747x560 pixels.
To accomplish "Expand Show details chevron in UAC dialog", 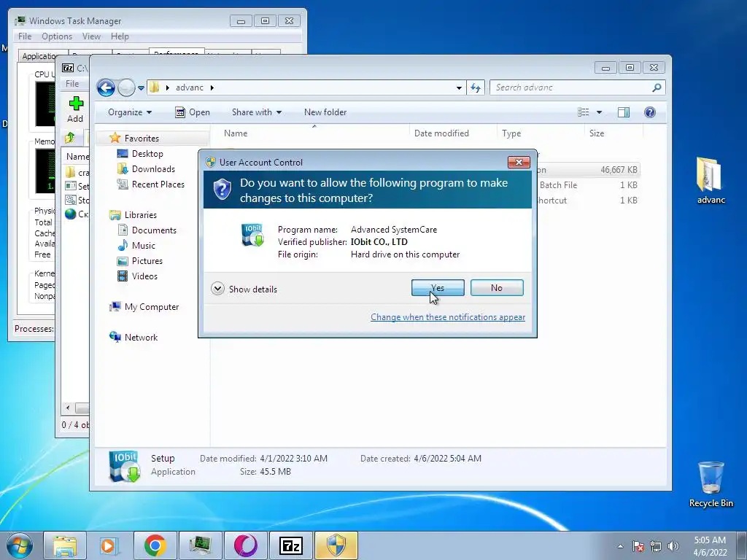I will pos(217,289).
